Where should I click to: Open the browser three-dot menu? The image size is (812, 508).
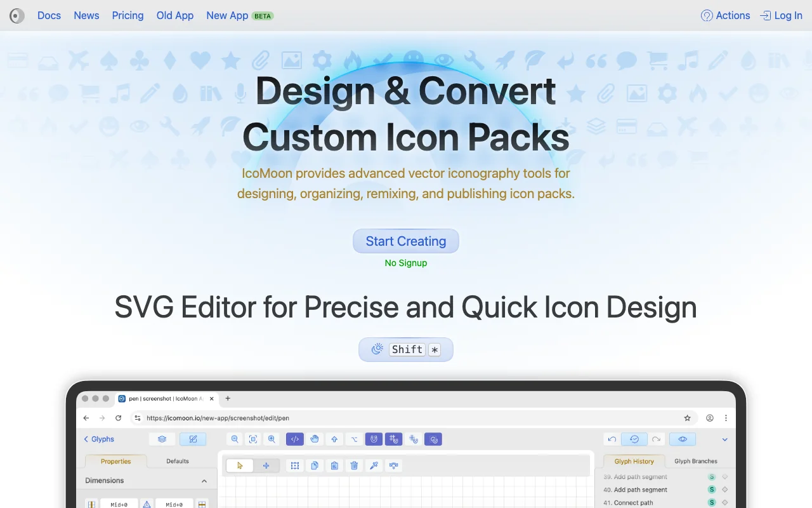point(726,418)
